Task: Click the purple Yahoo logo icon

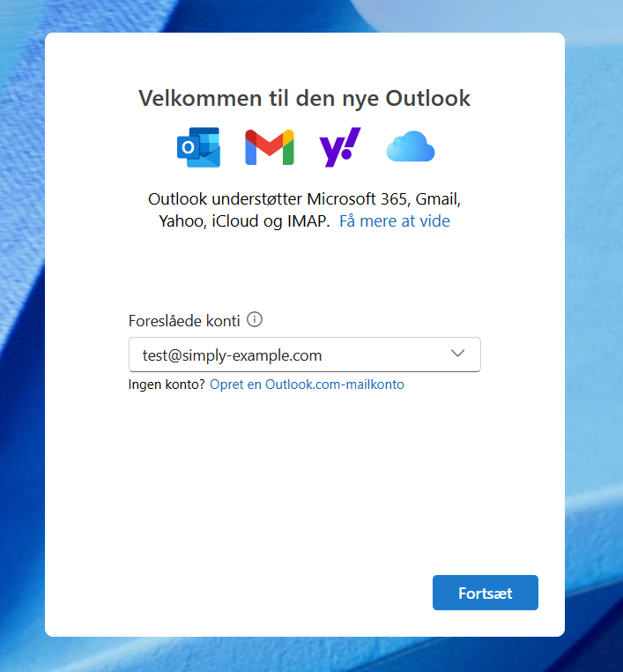Action: click(340, 147)
